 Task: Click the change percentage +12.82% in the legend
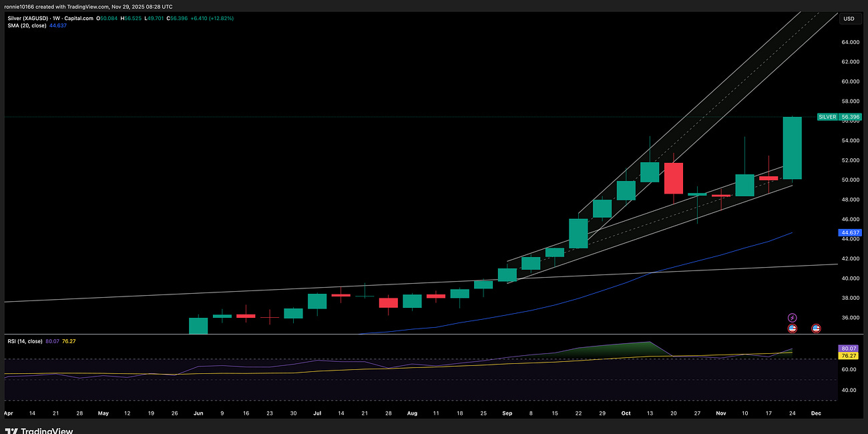[220, 18]
